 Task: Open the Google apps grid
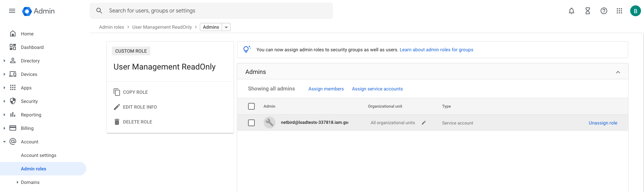pyautogui.click(x=619, y=11)
